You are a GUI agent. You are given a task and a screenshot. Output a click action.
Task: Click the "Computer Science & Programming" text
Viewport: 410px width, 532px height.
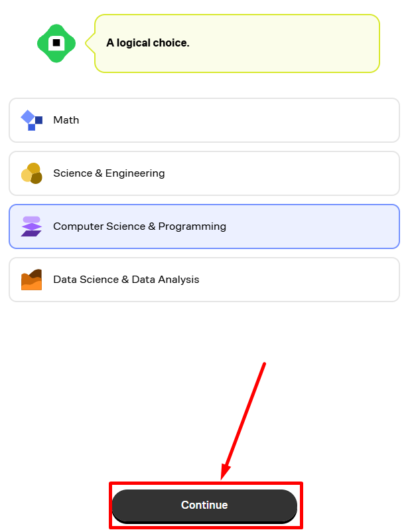139,226
